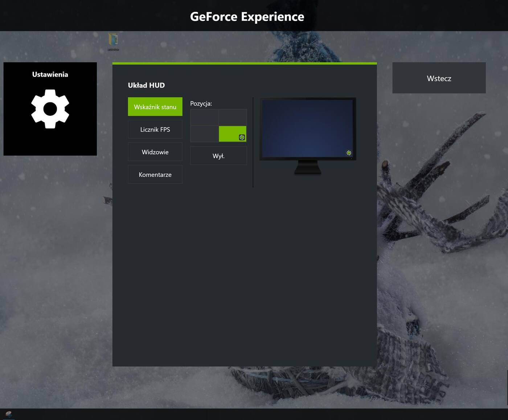The width and height of the screenshot is (508, 420).
Task: Click the green accent bar above the panel
Action: pos(245,63)
